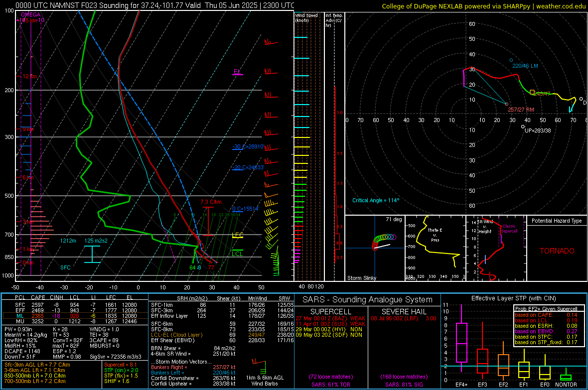Viewport: 588px width, 390px height.
Task: Select the LCL-EL (Cloud Layer) row
Action: click(222, 335)
